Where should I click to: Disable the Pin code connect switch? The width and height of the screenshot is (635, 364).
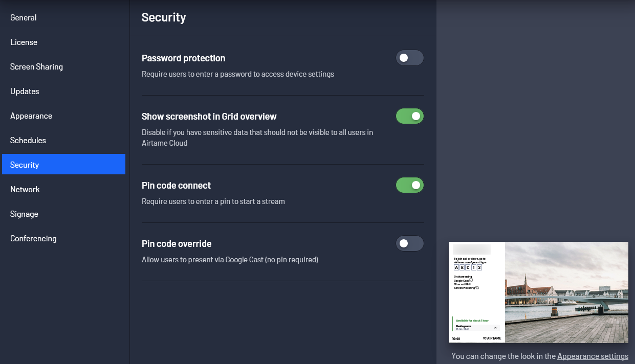pyautogui.click(x=410, y=185)
